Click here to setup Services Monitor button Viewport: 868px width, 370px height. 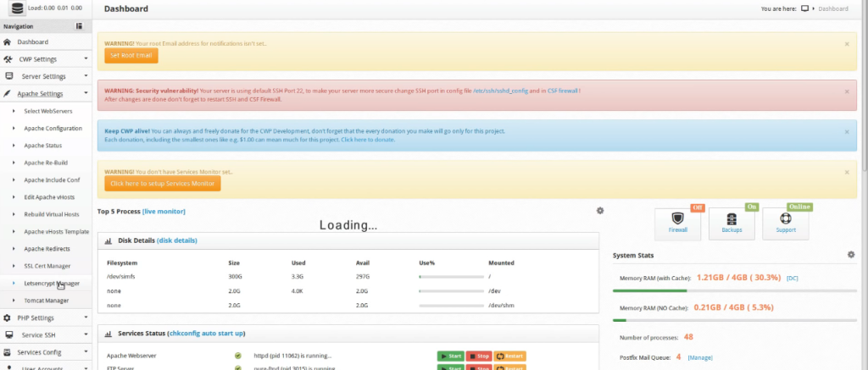pos(163,184)
